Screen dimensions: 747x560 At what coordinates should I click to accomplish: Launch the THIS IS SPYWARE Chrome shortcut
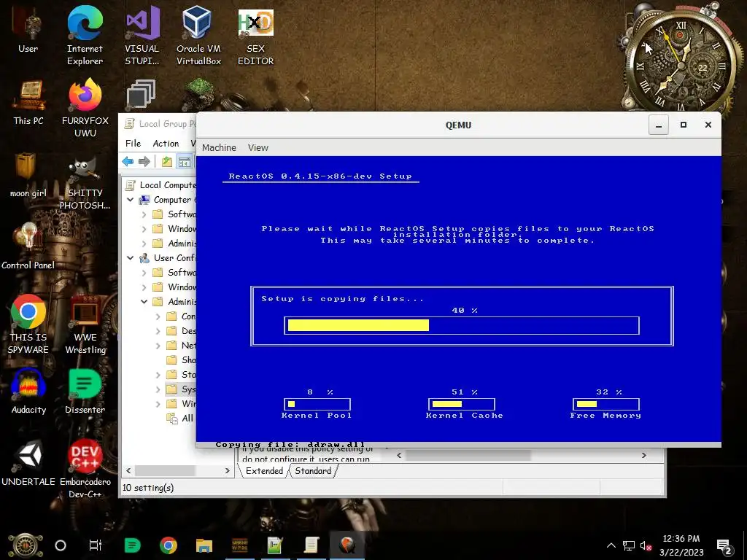28,324
